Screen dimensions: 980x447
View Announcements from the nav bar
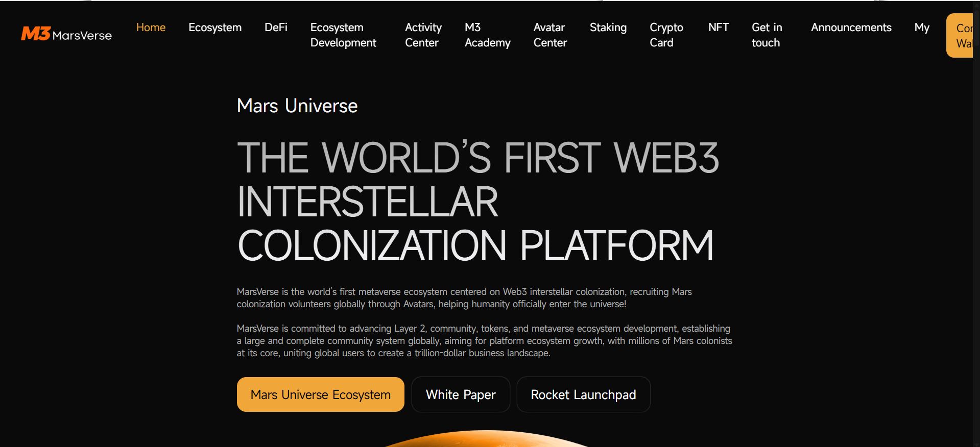[851, 28]
